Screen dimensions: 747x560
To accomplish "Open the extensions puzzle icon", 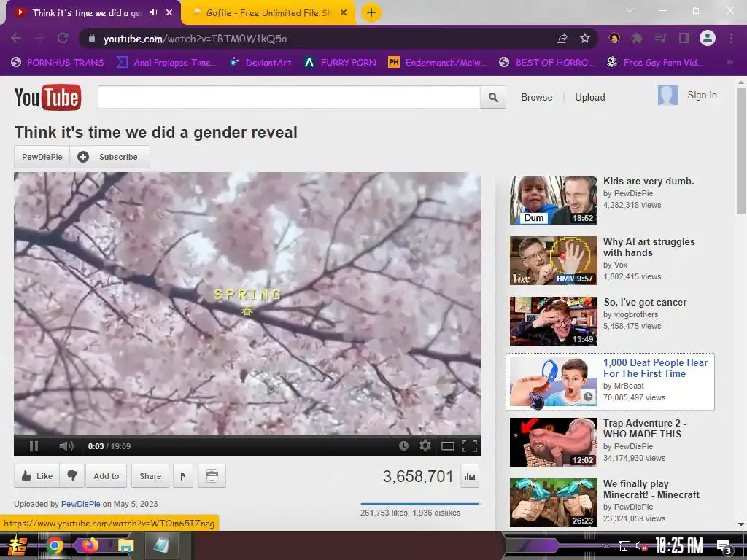I will pyautogui.click(x=638, y=38).
